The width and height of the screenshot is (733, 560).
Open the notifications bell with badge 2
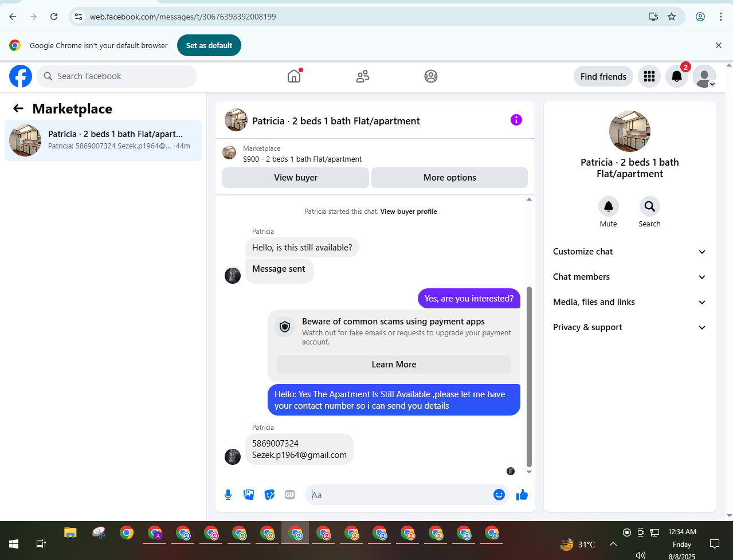click(x=677, y=76)
